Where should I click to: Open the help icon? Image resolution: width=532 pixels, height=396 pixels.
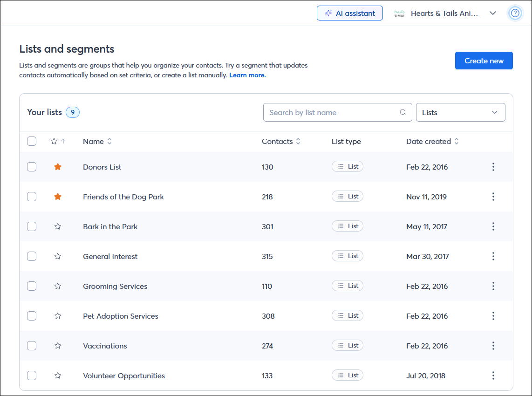(515, 13)
